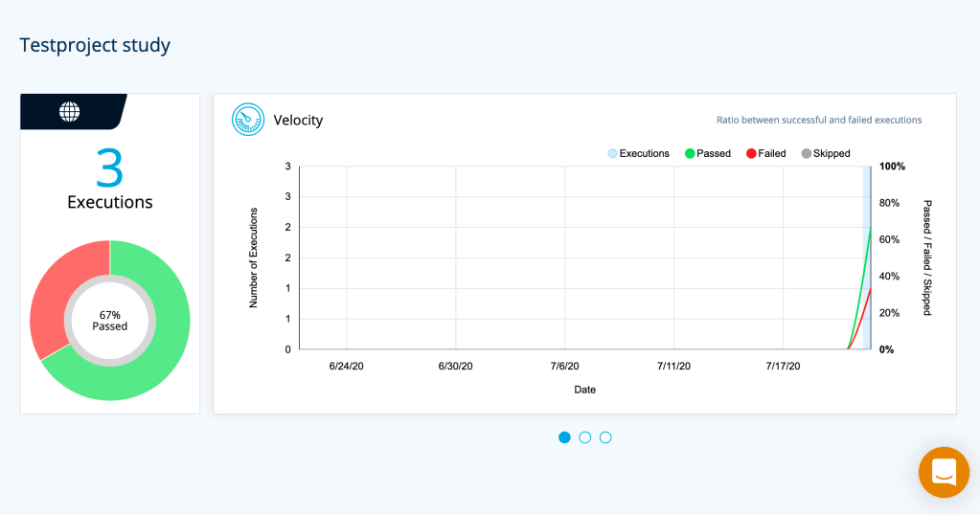Click the globe web platform icon
The height and width of the screenshot is (515, 980).
click(69, 112)
